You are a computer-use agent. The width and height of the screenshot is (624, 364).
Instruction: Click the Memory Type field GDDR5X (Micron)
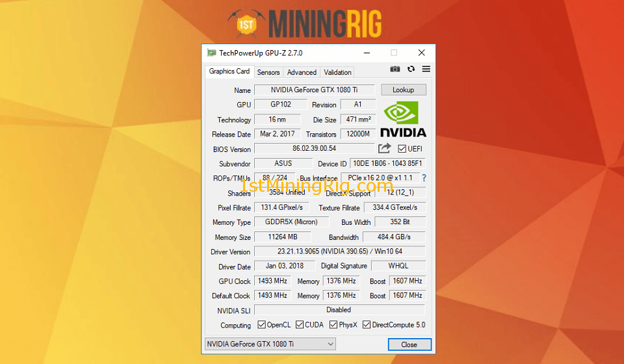(x=292, y=222)
